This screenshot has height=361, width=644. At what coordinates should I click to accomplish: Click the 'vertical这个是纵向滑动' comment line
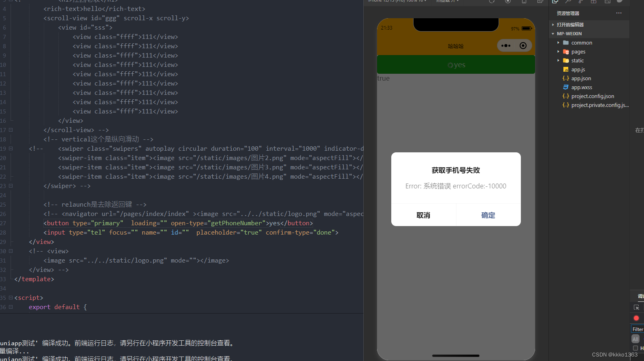pyautogui.click(x=98, y=139)
